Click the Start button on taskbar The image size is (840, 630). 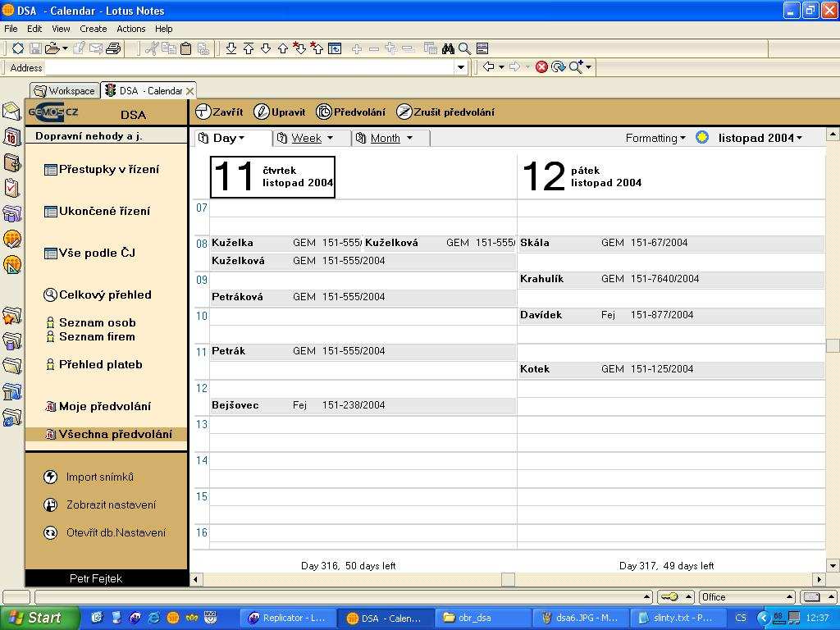[39, 618]
